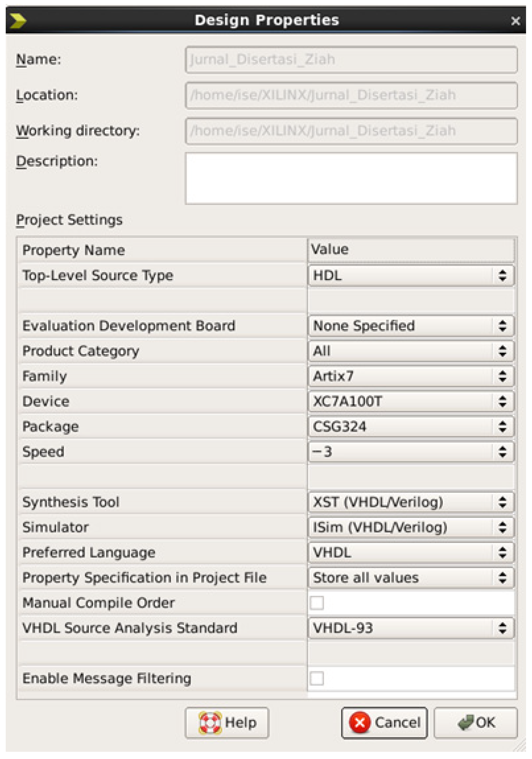Click the green arrow OK icon
The image size is (532, 759).
tap(466, 723)
